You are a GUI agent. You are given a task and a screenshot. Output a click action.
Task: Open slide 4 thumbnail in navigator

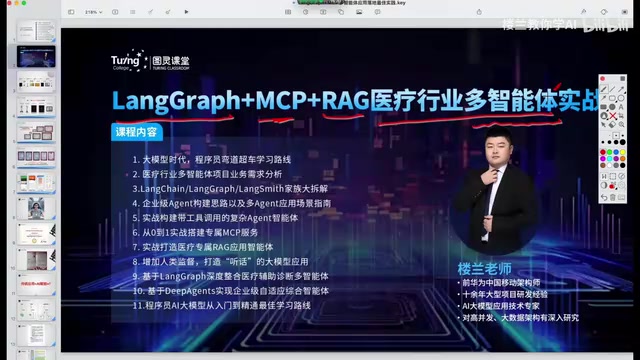click(x=36, y=107)
